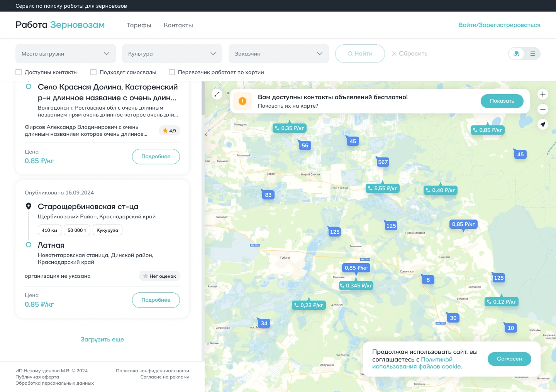Check Подходят самосвалы option

point(93,72)
